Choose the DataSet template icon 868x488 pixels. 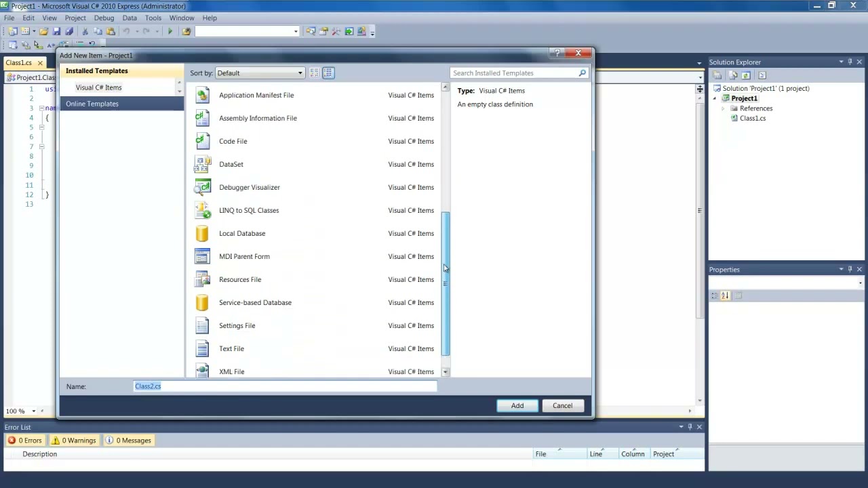point(202,164)
